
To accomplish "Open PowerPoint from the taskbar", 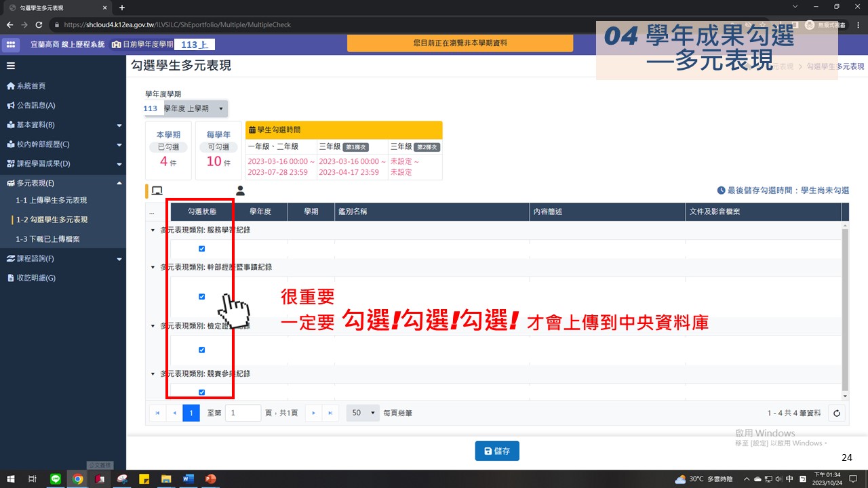I will (210, 479).
